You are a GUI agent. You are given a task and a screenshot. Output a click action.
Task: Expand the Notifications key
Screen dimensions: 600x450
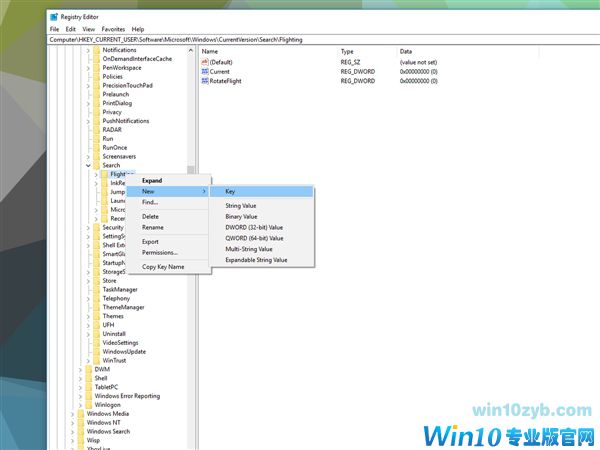tap(88, 50)
